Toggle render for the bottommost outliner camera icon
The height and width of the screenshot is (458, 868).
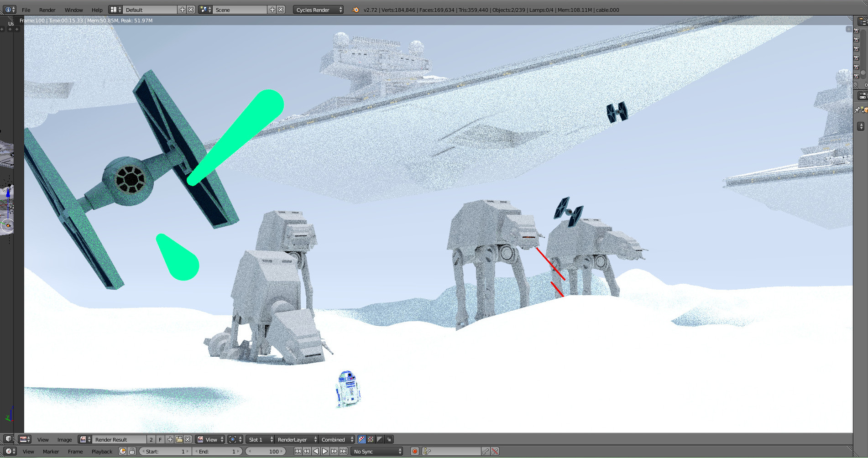point(857,76)
